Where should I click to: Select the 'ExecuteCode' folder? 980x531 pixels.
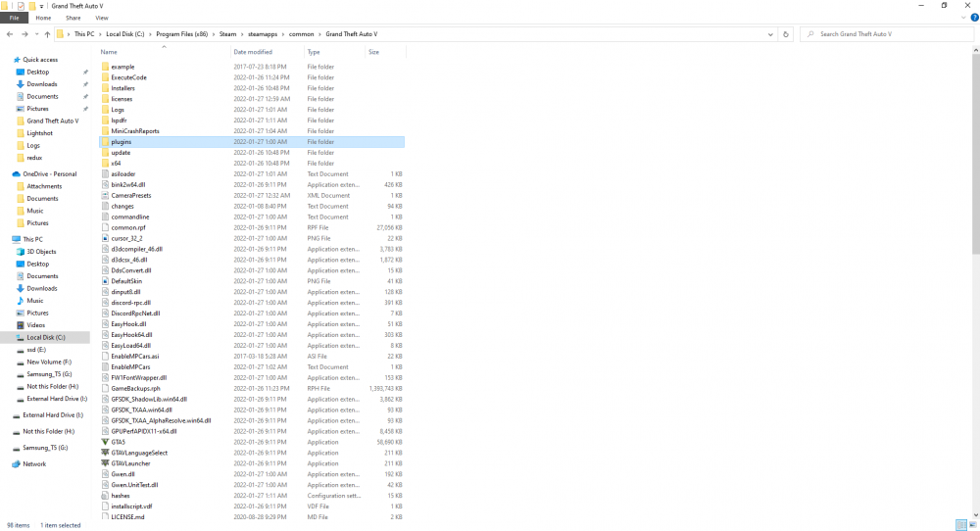(128, 77)
